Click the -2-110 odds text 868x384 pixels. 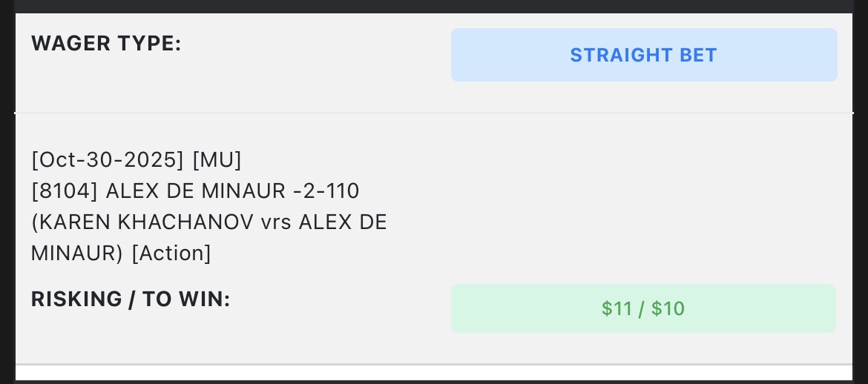coord(326,191)
